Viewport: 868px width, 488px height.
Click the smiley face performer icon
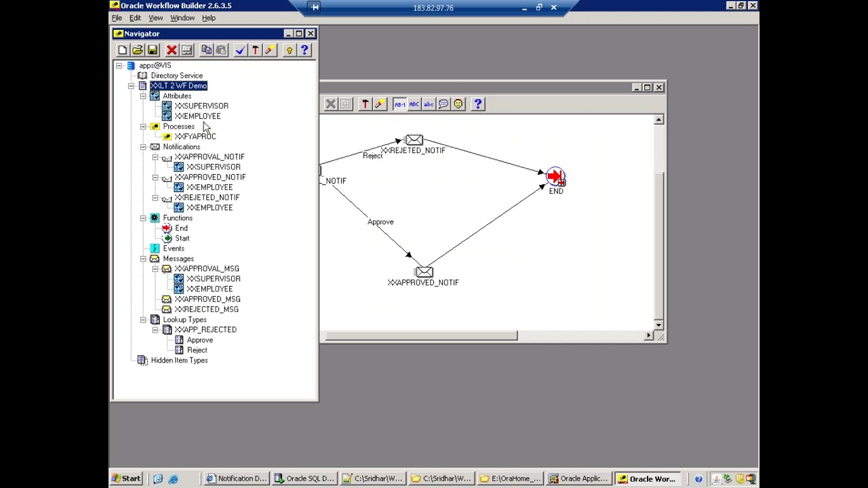[458, 104]
